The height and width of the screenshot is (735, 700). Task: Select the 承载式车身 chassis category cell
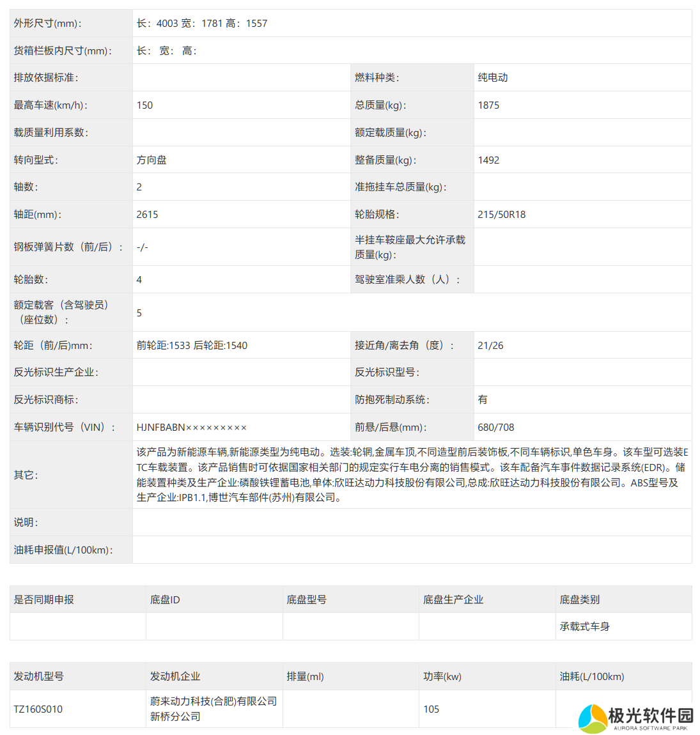click(x=584, y=627)
